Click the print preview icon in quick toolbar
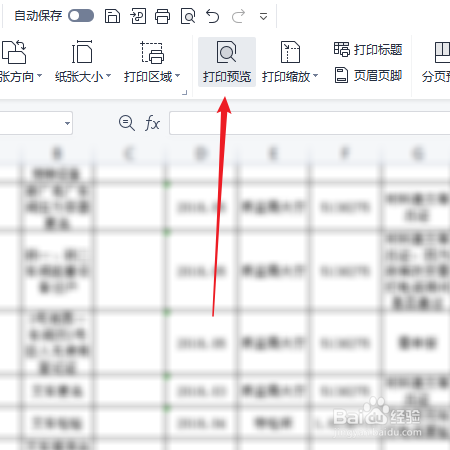 (x=188, y=16)
